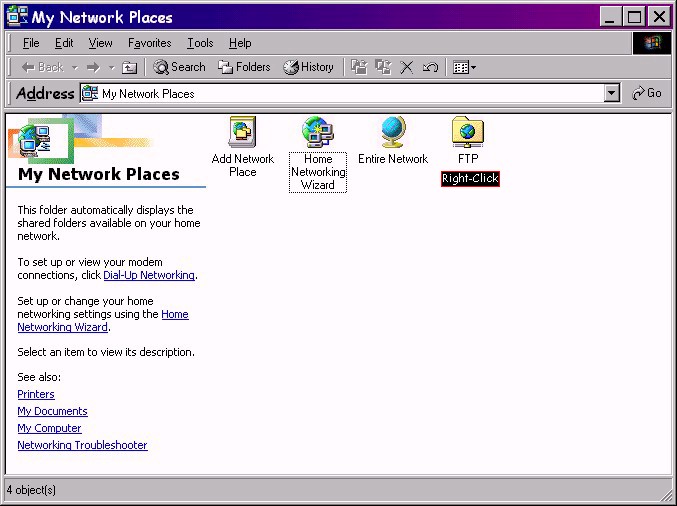The width and height of the screenshot is (677, 506).
Task: Open the Back history dropdown arrow
Action: [x=74, y=67]
